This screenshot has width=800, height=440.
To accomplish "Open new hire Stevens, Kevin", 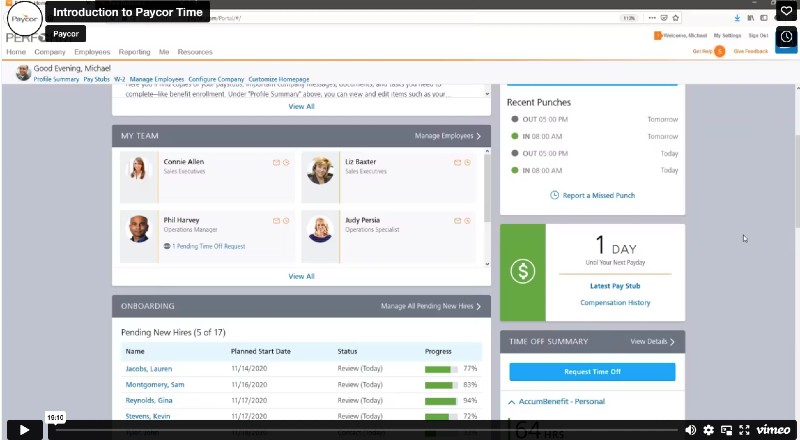I will (148, 416).
